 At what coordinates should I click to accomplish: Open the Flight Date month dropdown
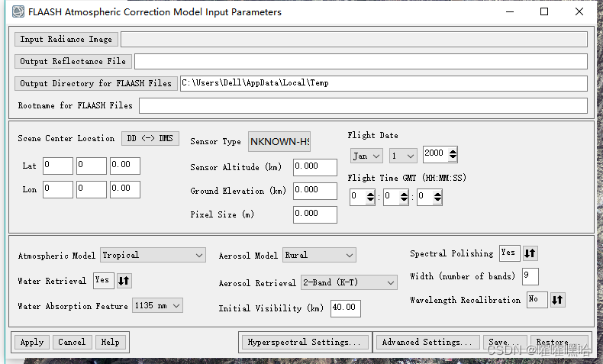pyautogui.click(x=366, y=156)
